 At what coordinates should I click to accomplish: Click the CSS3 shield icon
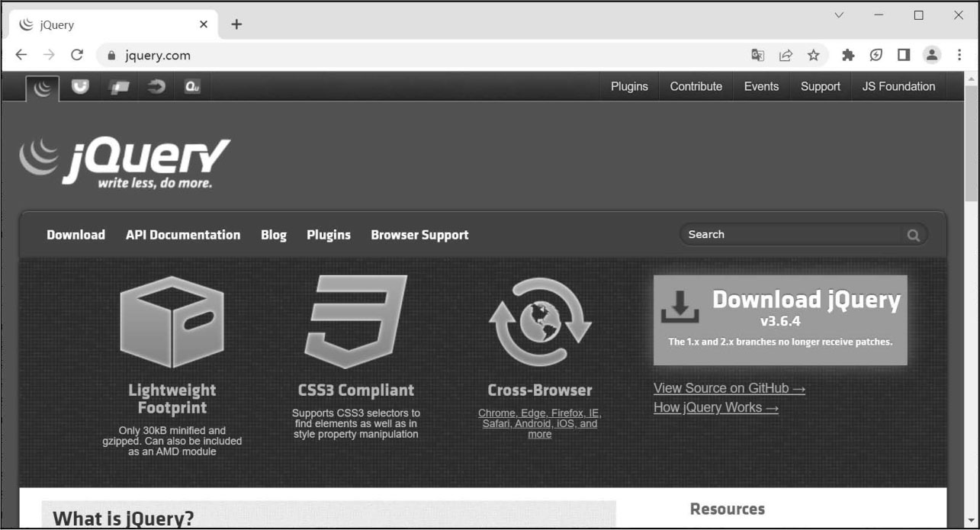point(355,322)
